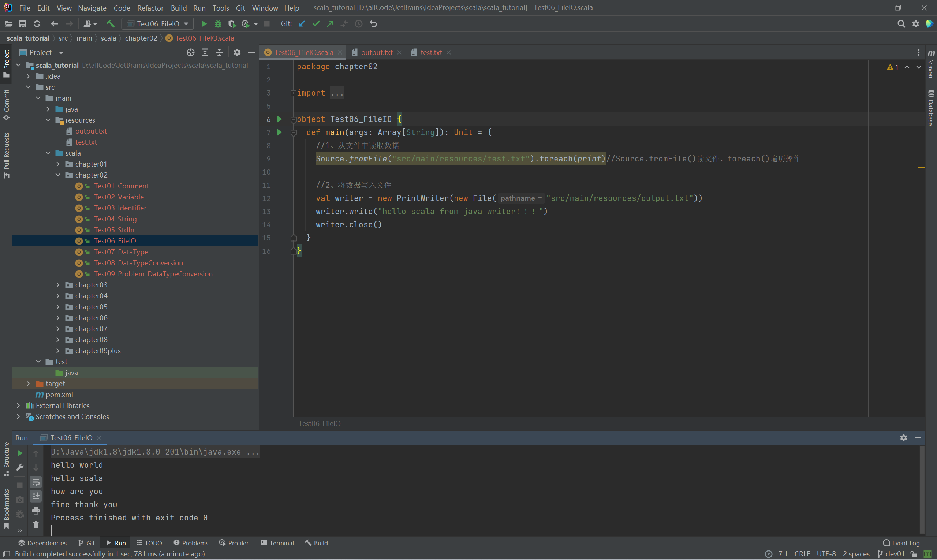
Task: Toggle soft-wrap in Run console
Action: click(36, 482)
